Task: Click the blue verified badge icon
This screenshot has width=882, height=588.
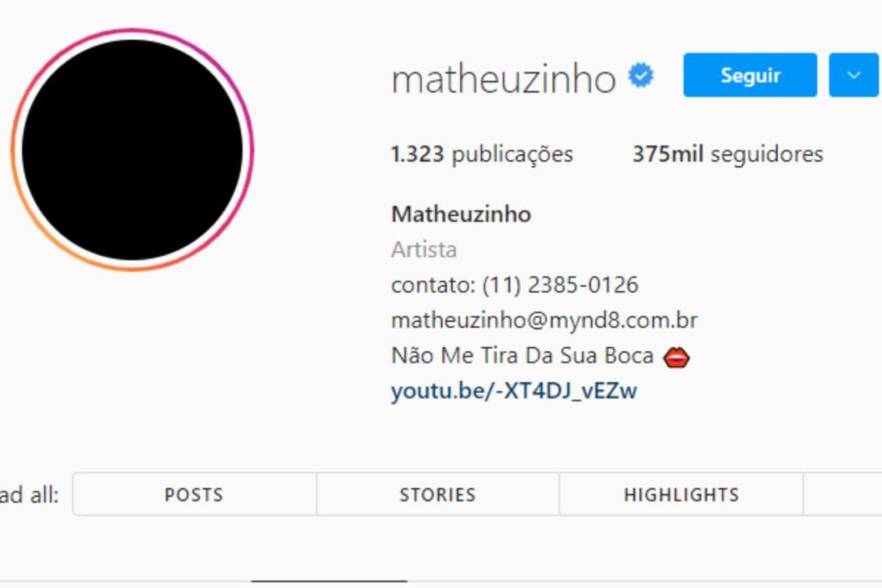Action: tap(641, 75)
